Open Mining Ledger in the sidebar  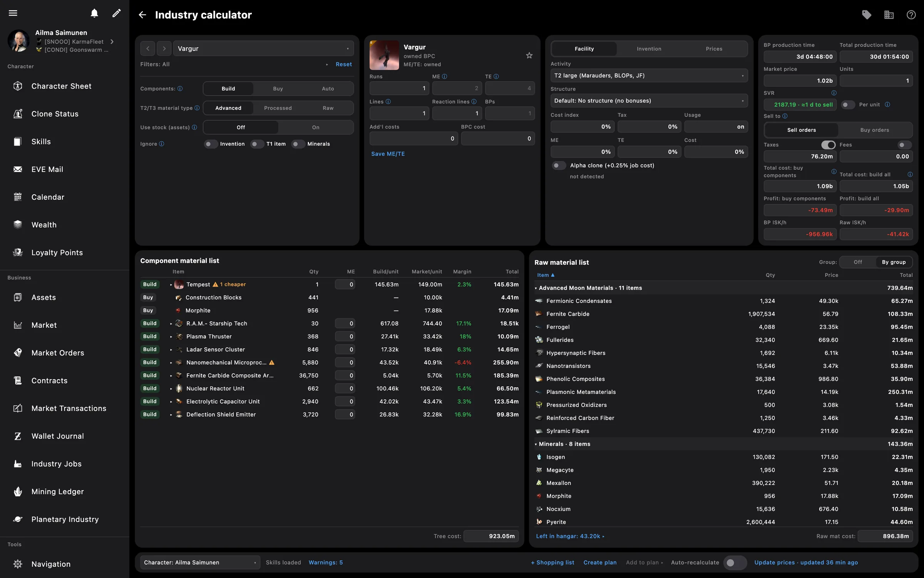[65, 492]
